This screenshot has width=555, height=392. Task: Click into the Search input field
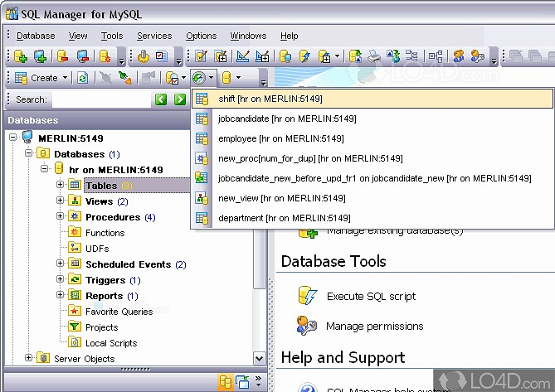tap(100, 99)
